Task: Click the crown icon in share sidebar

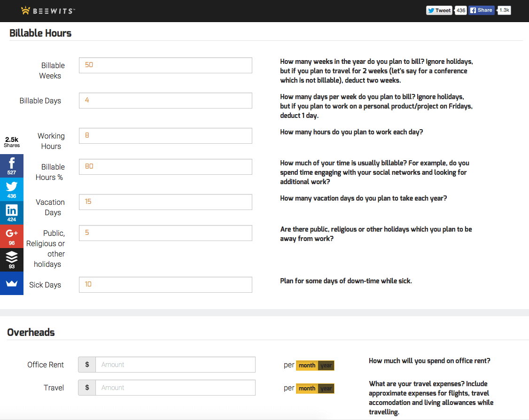Action: coord(11,283)
